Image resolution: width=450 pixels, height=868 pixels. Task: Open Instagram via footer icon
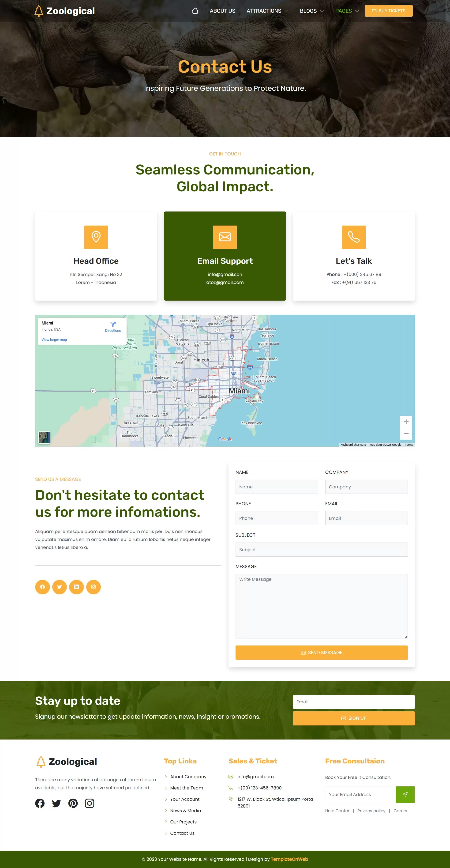pyautogui.click(x=89, y=803)
